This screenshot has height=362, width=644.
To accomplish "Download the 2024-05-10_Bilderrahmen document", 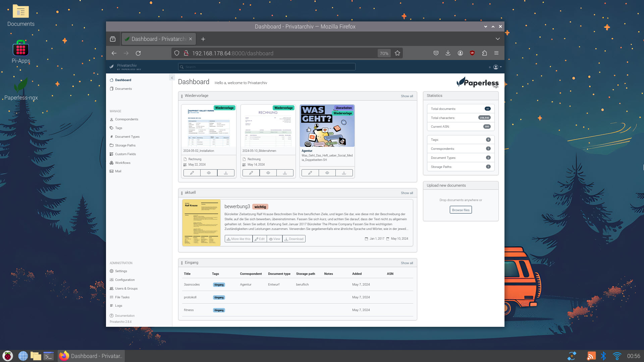I will (x=285, y=173).
